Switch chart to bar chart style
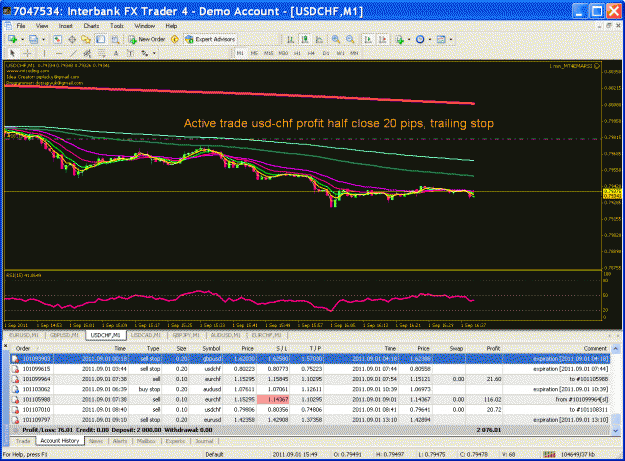Image resolution: width=625 pixels, height=461 pixels. click(291, 39)
